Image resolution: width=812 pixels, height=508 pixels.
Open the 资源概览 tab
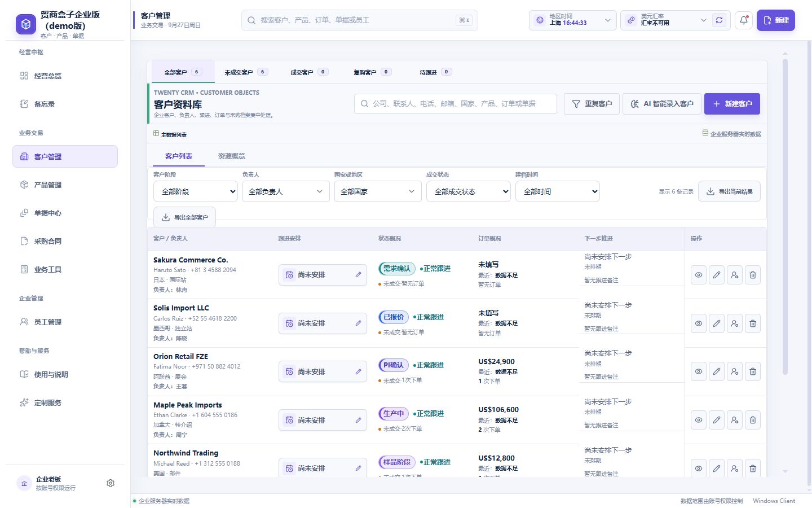tap(232, 156)
